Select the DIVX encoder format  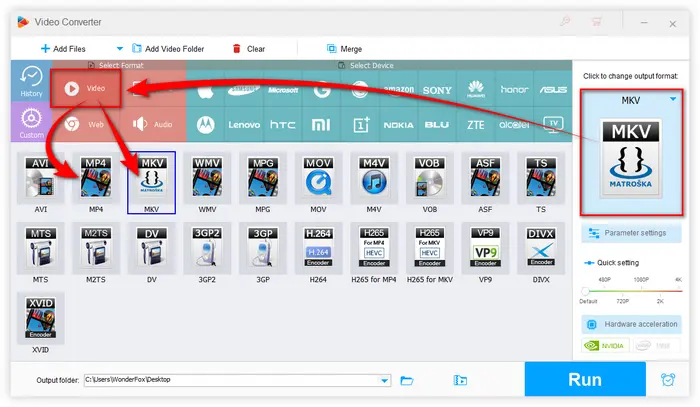click(541, 248)
